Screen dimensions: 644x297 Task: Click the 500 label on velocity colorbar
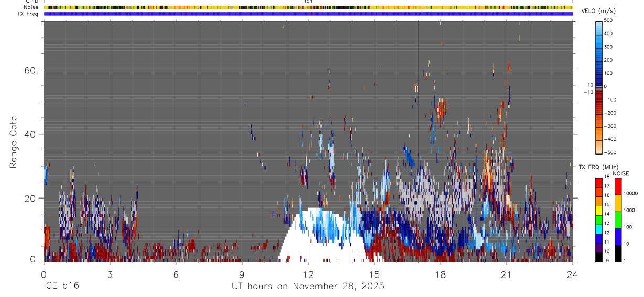609,20
